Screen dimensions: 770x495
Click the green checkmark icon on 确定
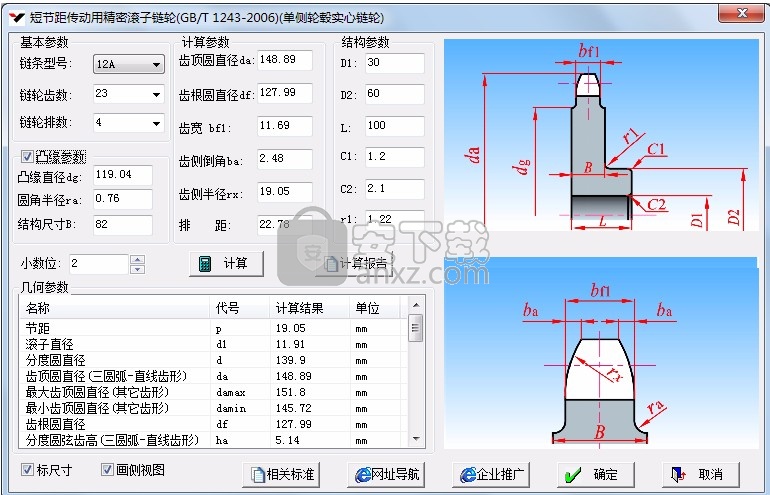(573, 475)
